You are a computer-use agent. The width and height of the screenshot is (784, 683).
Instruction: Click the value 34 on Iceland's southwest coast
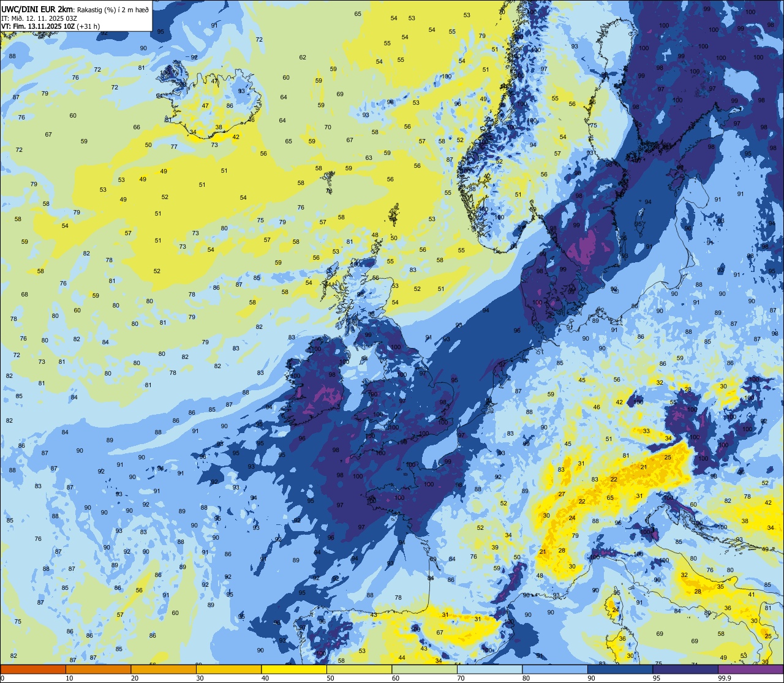193,132
